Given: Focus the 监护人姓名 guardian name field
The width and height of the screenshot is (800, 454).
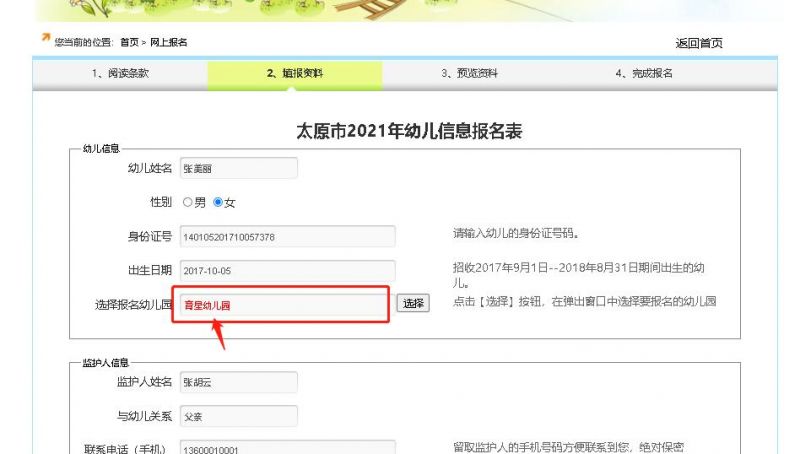Looking at the screenshot, I should pyautogui.click(x=239, y=382).
